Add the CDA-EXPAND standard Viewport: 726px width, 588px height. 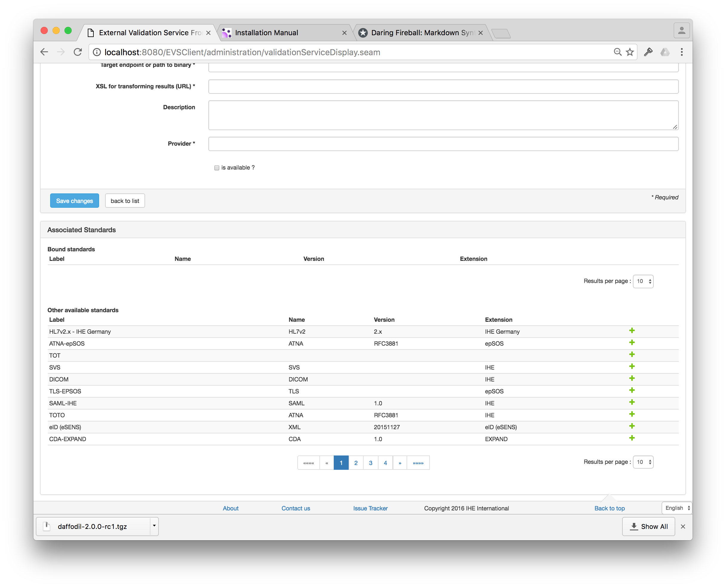632,438
